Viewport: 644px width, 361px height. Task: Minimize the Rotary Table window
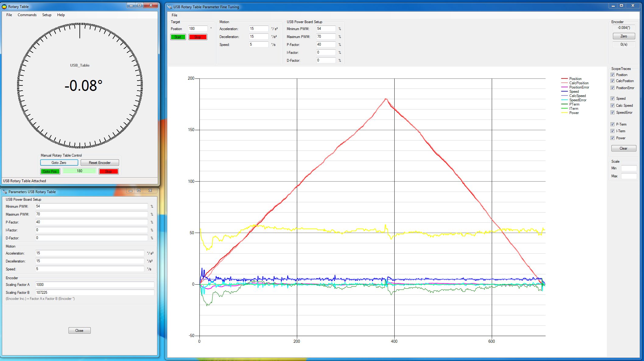point(131,5)
